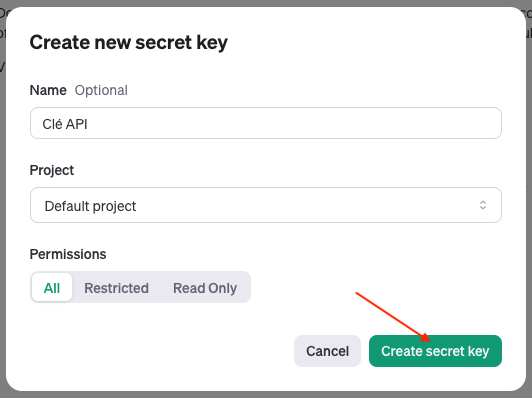This screenshot has width=532, height=398.
Task: Cancel the secret key creation dialog
Action: pos(327,351)
